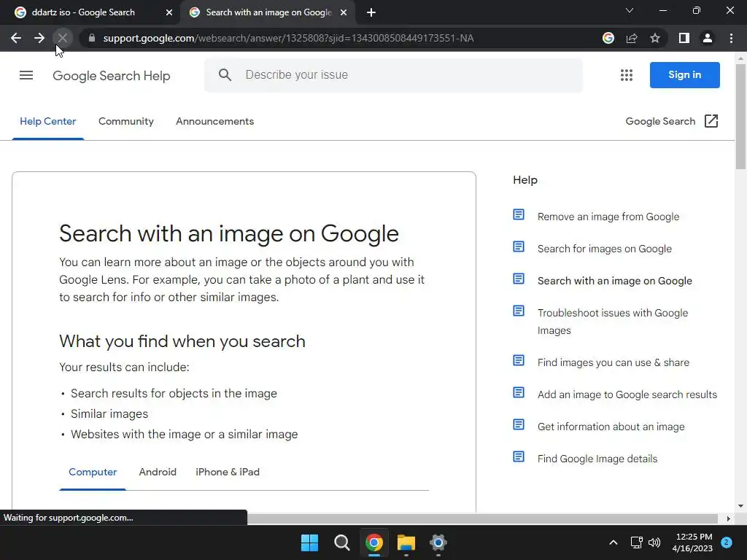
Task: Click the scrollbar down arrow
Action: pos(740,506)
